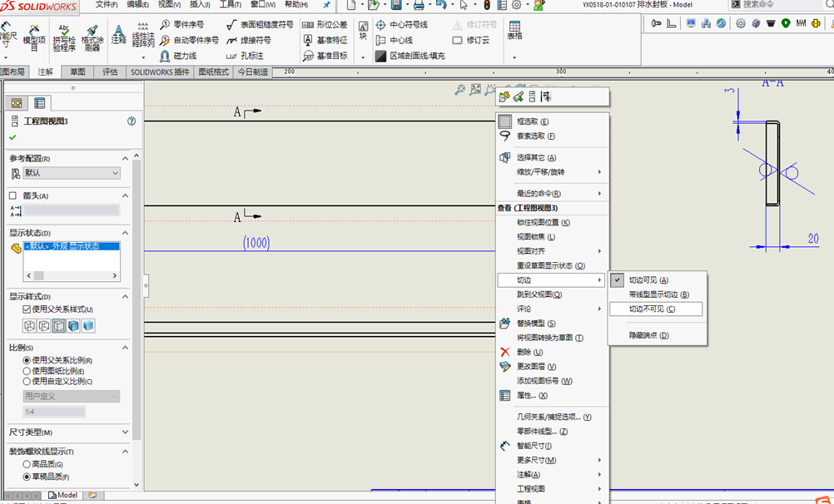This screenshot has width=834, height=504.
Task: Enable 带线型显示切边 in the tangent edge submenu
Action: point(658,294)
